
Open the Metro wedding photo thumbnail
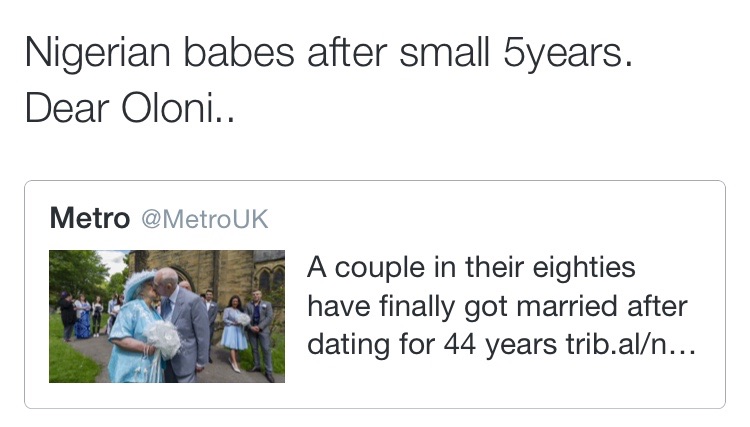pos(167,316)
